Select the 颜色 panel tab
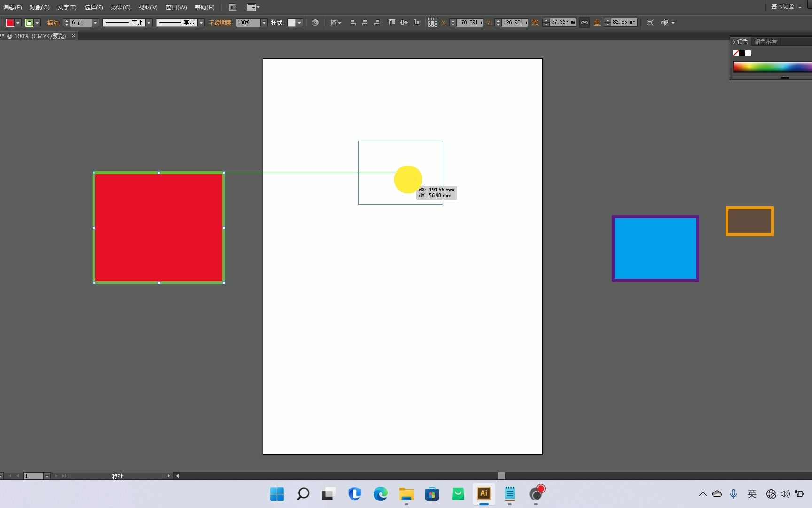This screenshot has height=508, width=812. point(742,42)
